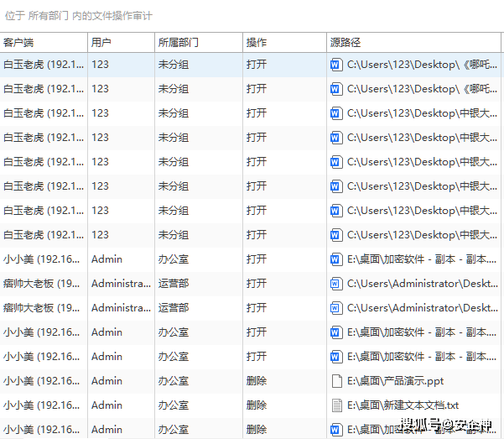The image size is (504, 439).
Task: Click the Word icon in the first 运营部 row
Action: 336,284
